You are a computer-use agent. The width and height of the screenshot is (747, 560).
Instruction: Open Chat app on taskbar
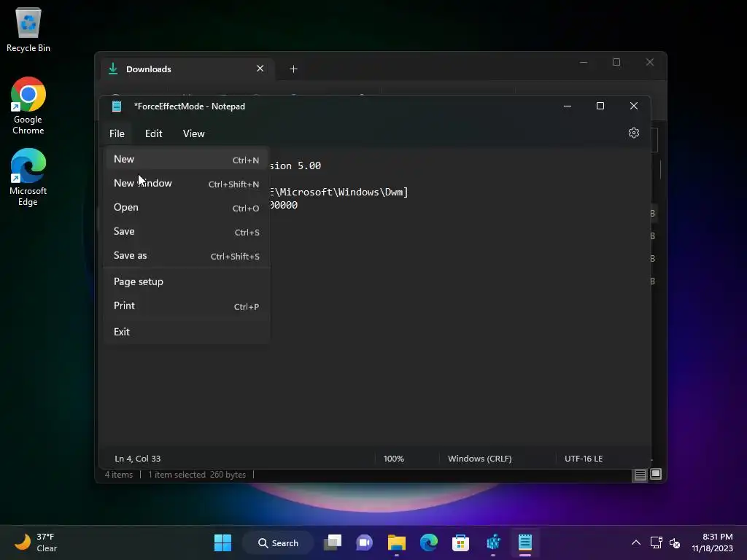tap(365, 542)
